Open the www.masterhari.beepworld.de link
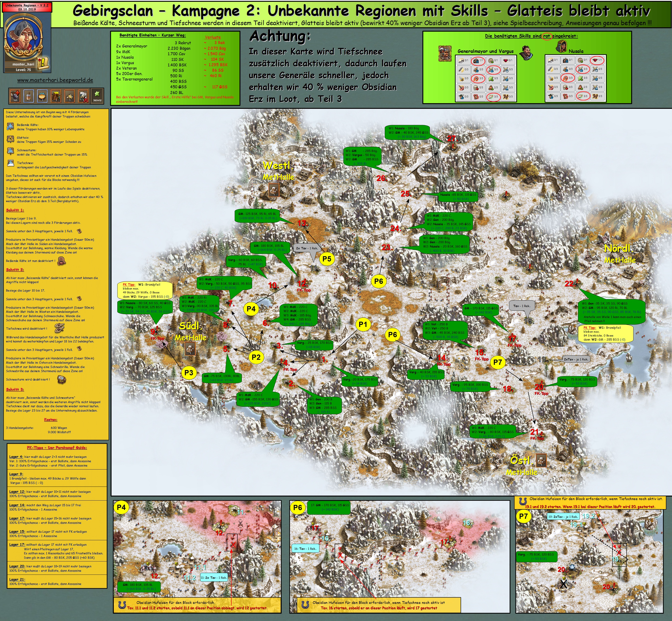 (55, 80)
